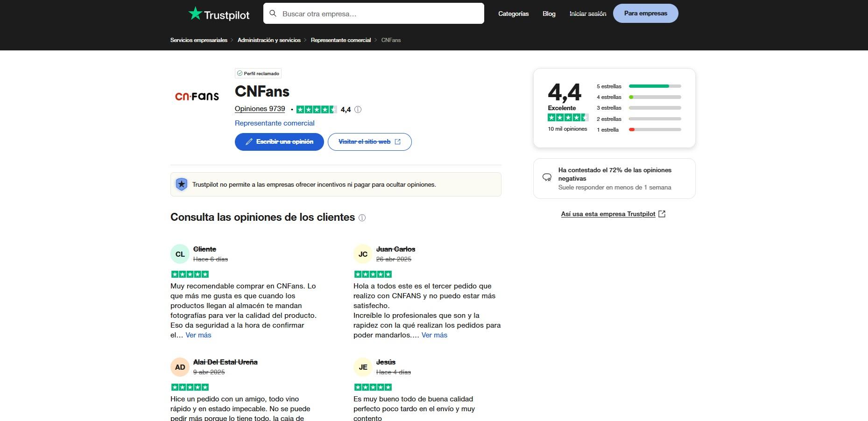Open the Categorías menu
This screenshot has height=421, width=868.
coord(513,14)
